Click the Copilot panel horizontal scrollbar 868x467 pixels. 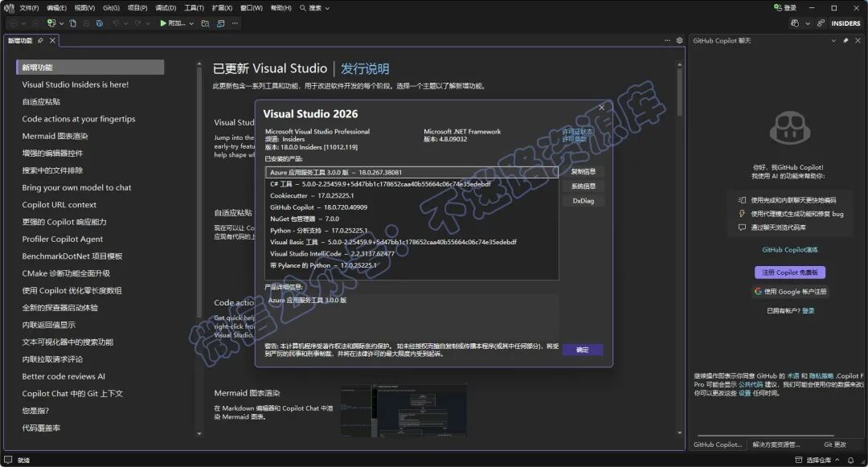[765, 436]
